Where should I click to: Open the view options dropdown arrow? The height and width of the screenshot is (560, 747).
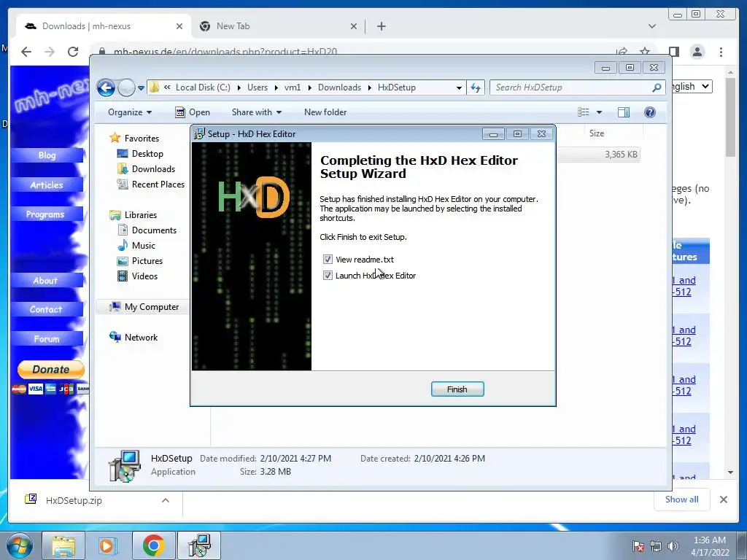tap(600, 112)
